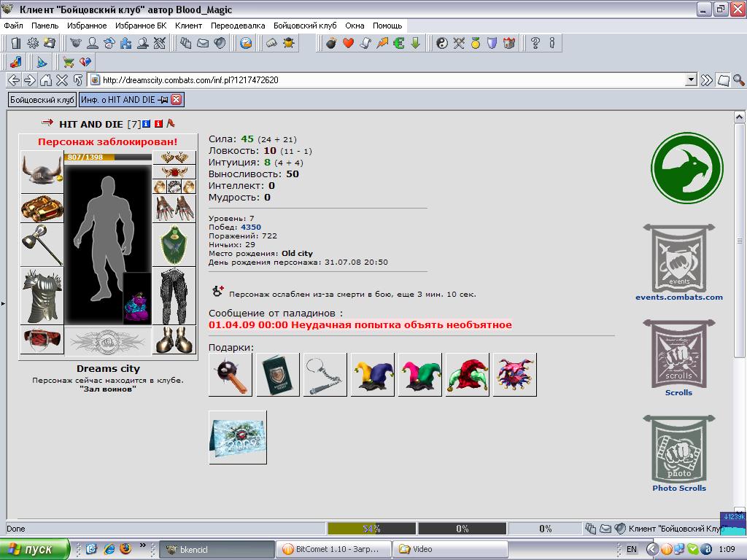The image size is (747, 560).
Task: Click the green euro sign icon
Action: tap(399, 43)
